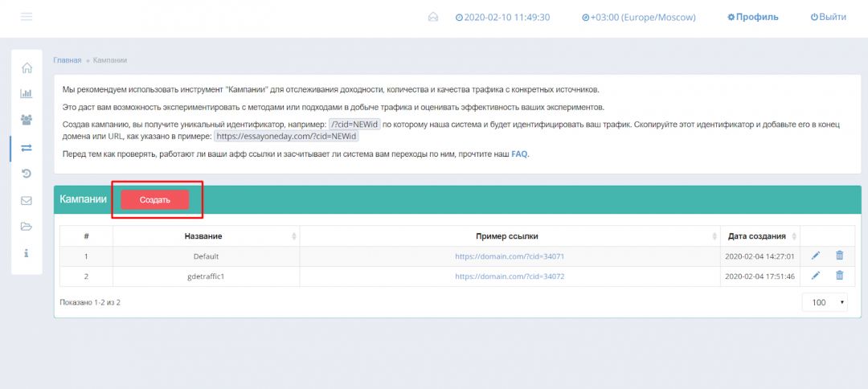Click the date 2020-02-04 17:51:46
This screenshot has width=868, height=389.
pos(759,276)
